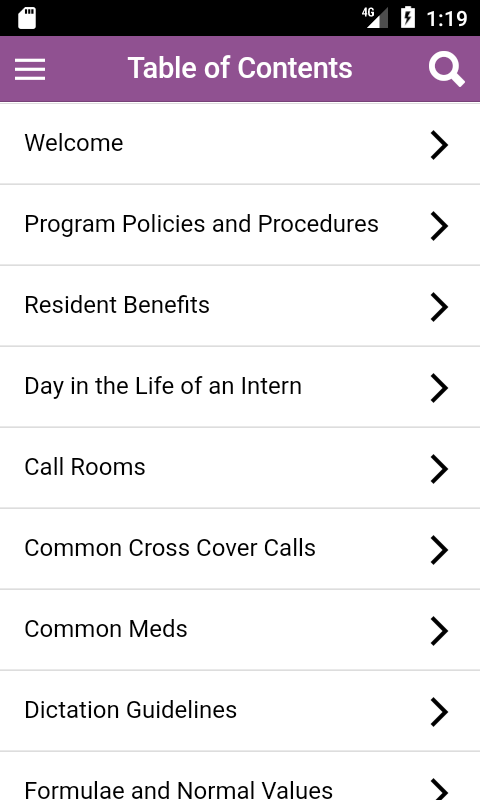The image size is (480, 800).
Task: View Dictation Guidelines
Action: coord(240,711)
